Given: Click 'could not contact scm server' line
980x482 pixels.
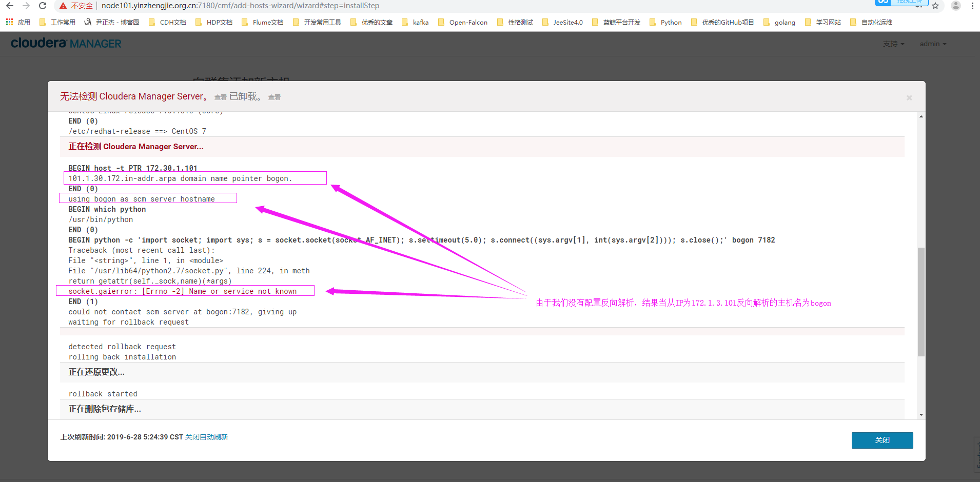Looking at the screenshot, I should (183, 312).
